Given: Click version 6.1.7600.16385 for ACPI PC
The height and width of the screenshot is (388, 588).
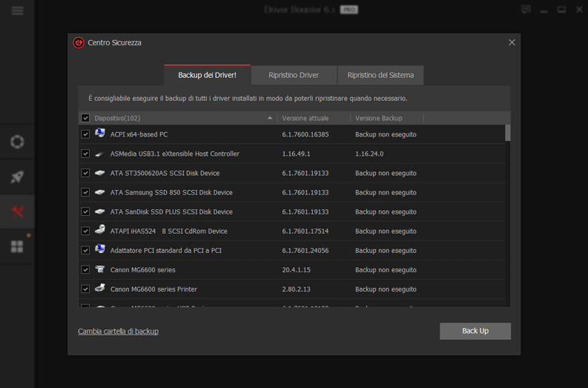Looking at the screenshot, I should [305, 134].
